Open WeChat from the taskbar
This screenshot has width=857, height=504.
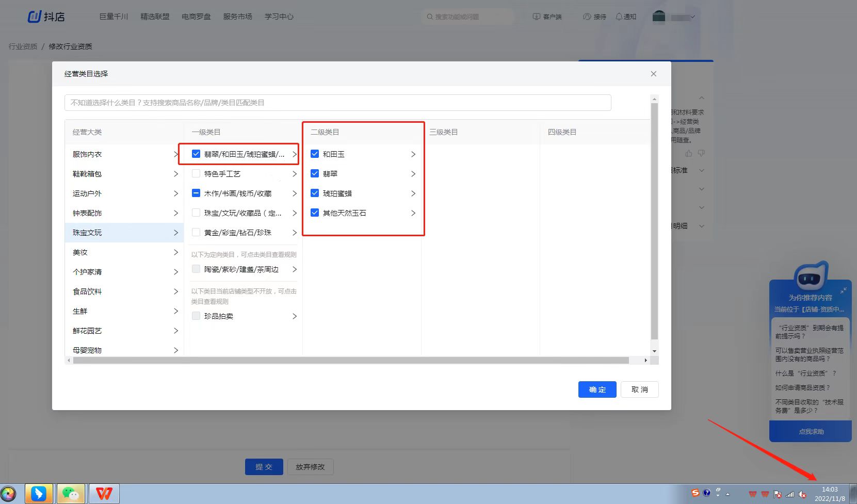71,494
